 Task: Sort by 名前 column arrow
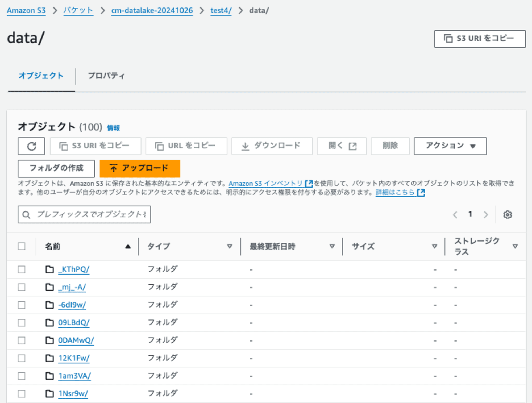tap(128, 246)
